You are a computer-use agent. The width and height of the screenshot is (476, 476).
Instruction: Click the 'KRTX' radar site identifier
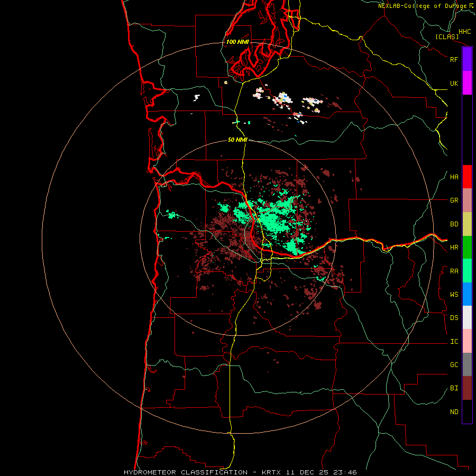(x=271, y=472)
